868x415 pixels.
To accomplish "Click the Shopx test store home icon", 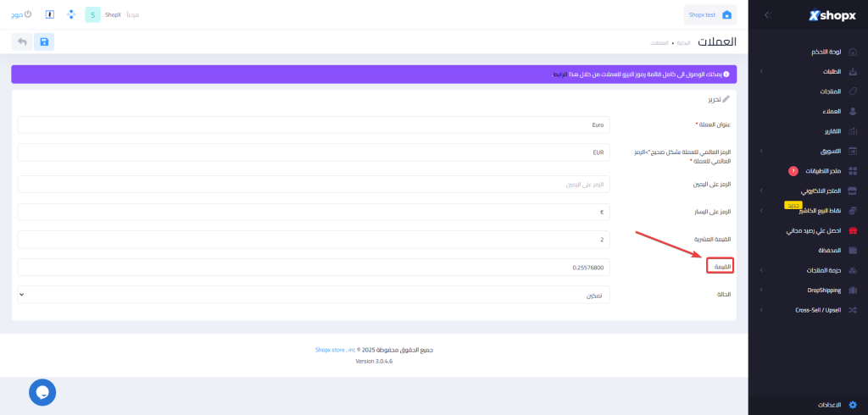I will point(726,14).
